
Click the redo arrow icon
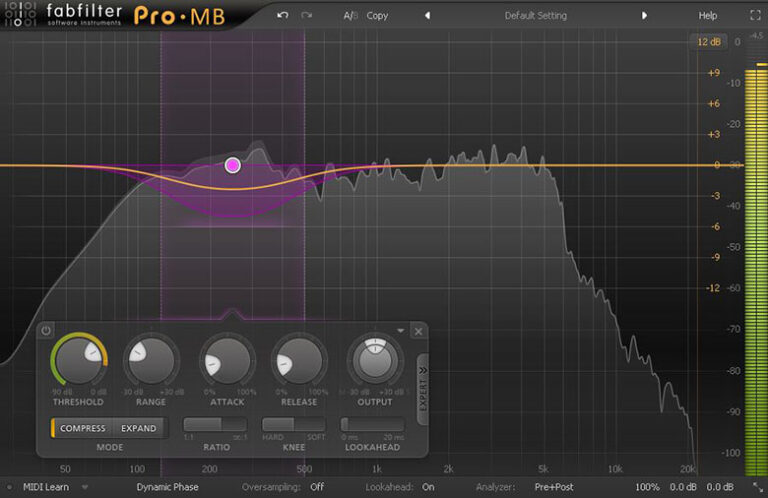click(x=307, y=16)
